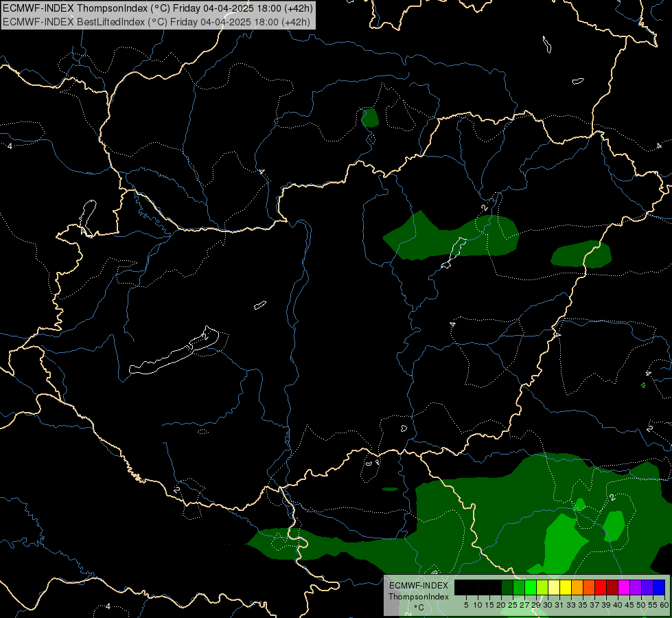Image resolution: width=672 pixels, height=618 pixels.
Task: Click the legend tick value 50
Action: (x=641, y=605)
